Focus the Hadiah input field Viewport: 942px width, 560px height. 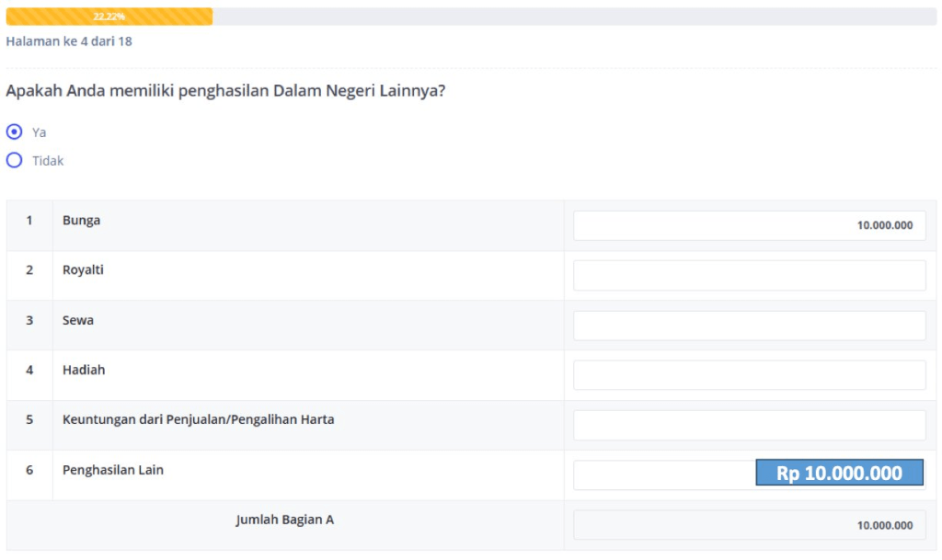click(749, 374)
